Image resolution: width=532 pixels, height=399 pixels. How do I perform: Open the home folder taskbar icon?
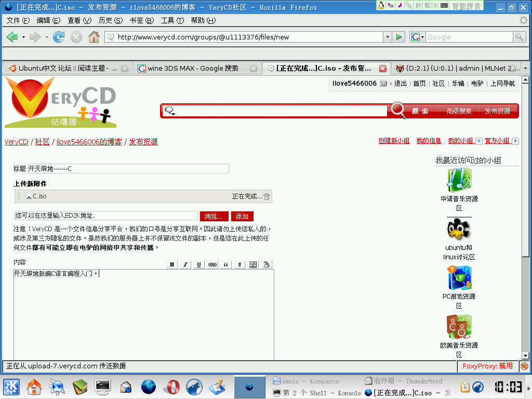[x=34, y=387]
